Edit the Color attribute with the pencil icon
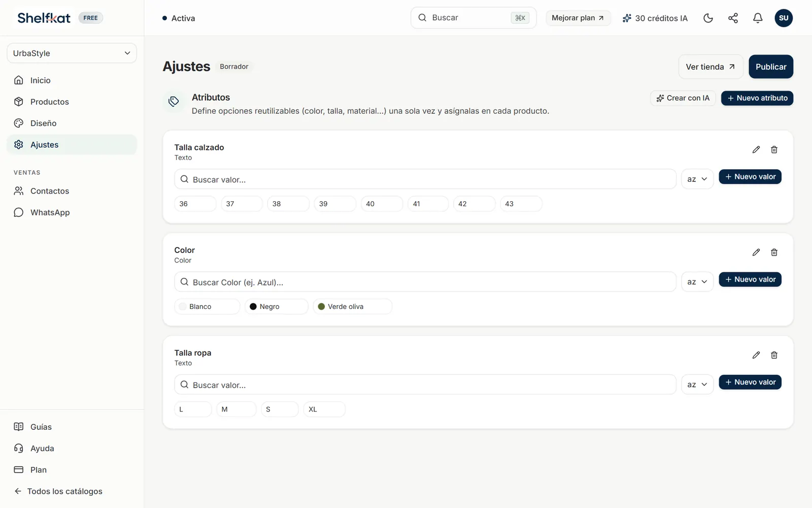This screenshot has height=508, width=812. tap(756, 252)
